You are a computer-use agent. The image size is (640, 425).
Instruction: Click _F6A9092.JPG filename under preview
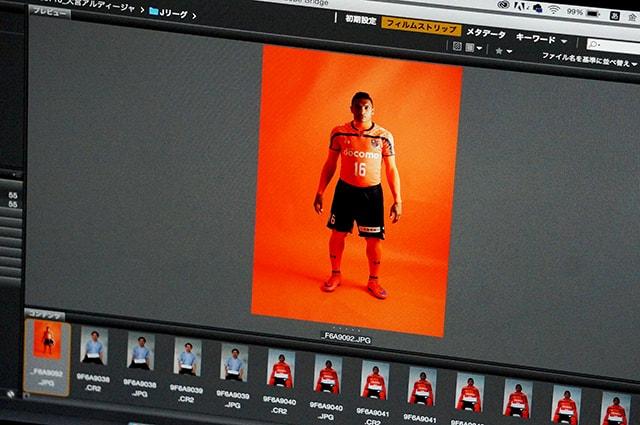346,339
